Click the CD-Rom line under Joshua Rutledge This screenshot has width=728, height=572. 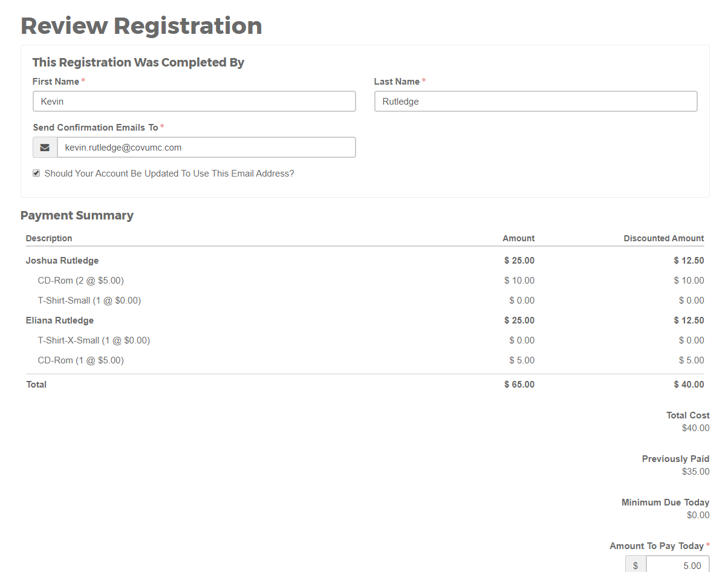[x=80, y=280]
